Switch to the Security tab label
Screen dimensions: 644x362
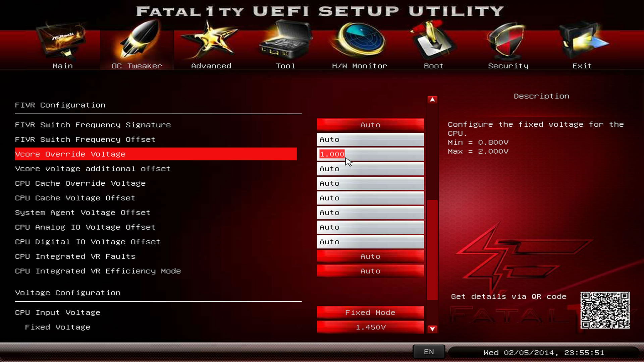(508, 66)
